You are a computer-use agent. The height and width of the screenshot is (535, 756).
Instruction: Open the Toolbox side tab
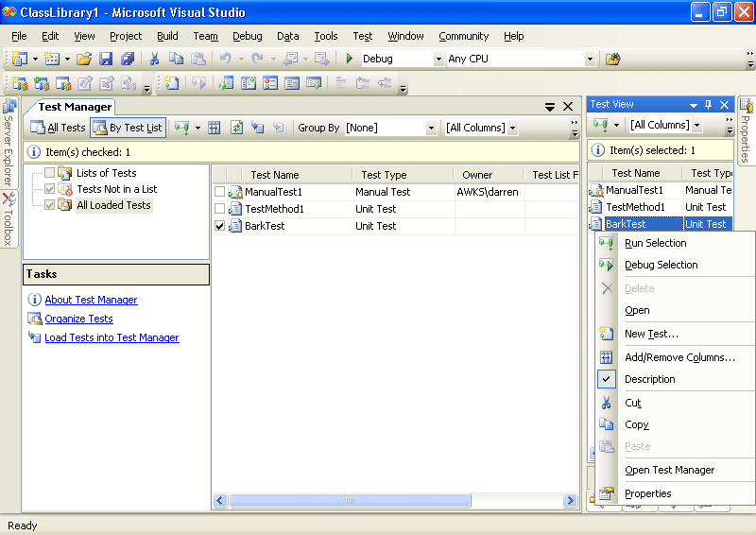(x=9, y=219)
